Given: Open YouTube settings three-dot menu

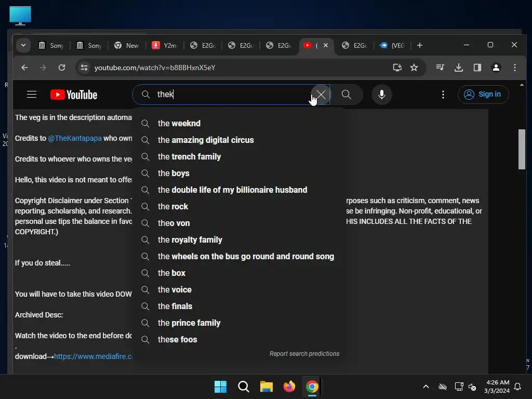Looking at the screenshot, I should tap(443, 95).
